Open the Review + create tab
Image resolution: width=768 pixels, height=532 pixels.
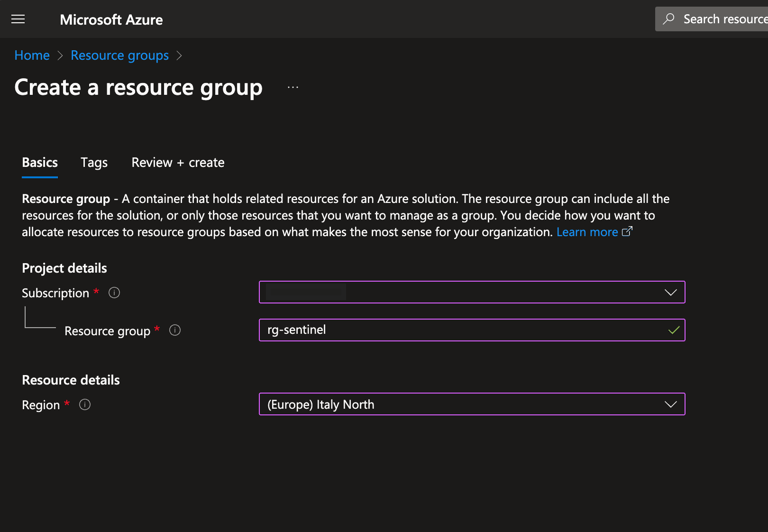click(x=178, y=163)
